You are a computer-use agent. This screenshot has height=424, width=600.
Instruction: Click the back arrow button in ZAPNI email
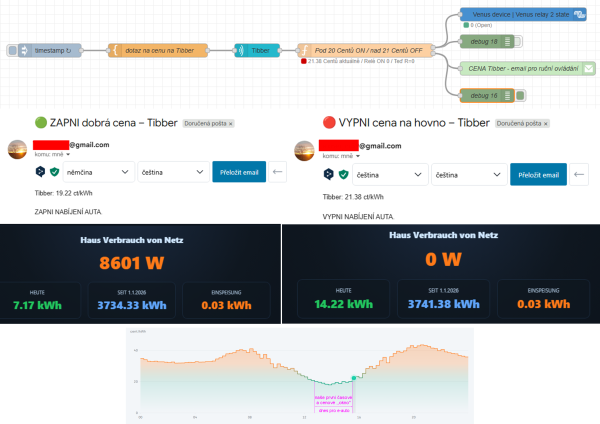pyautogui.click(x=277, y=172)
